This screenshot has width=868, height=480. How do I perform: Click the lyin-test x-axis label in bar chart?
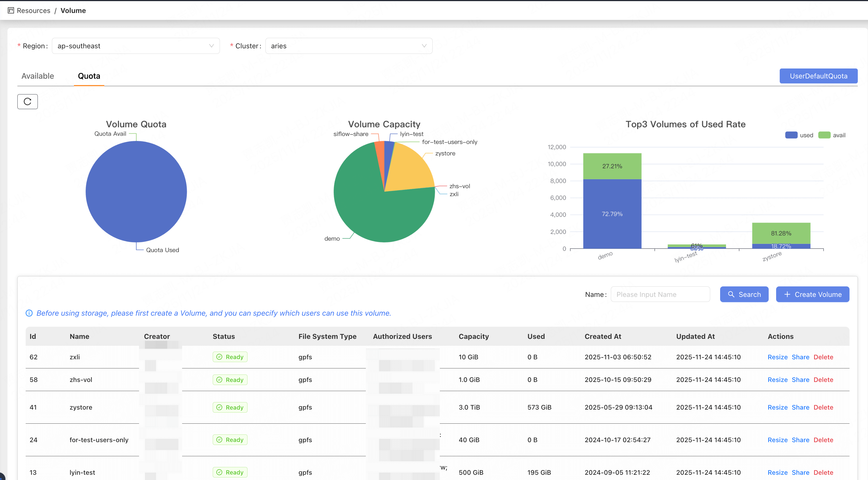coord(686,257)
